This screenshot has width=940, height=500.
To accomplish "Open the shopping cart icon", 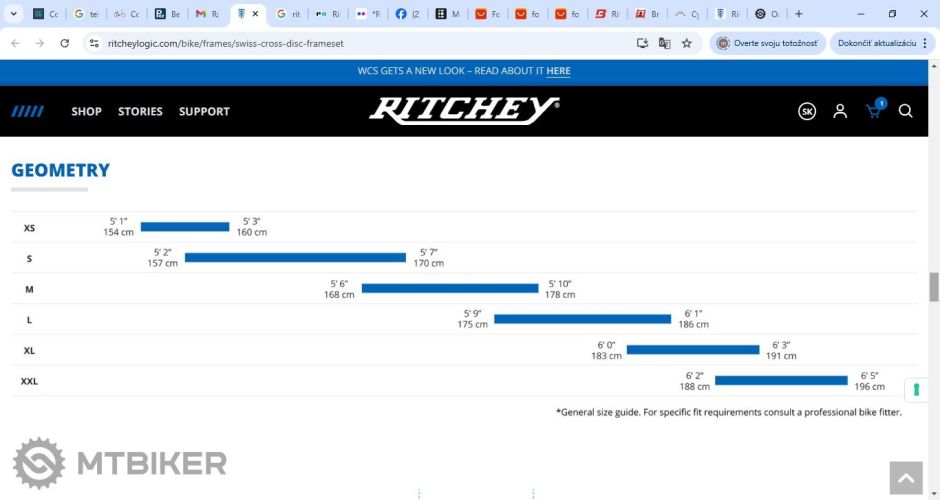I will pos(873,111).
